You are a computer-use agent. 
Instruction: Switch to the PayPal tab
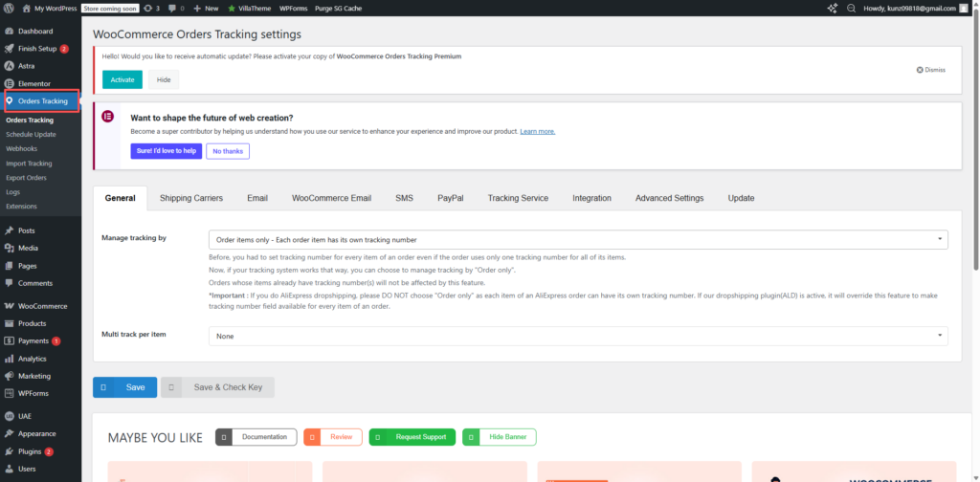pos(451,198)
